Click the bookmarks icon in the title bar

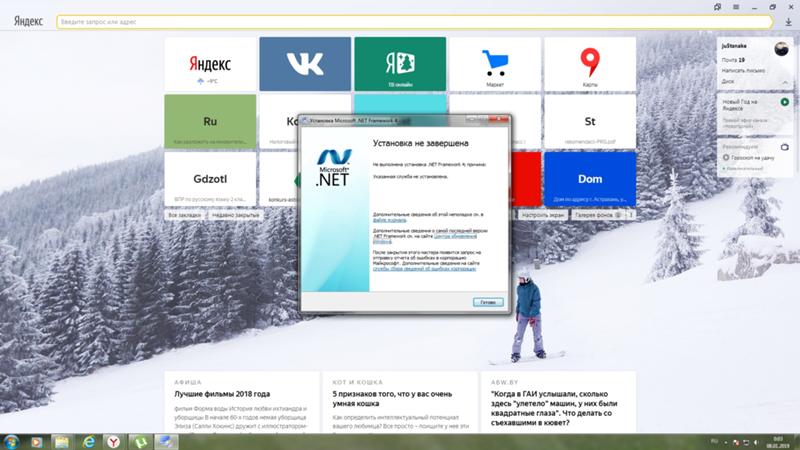tap(717, 7)
